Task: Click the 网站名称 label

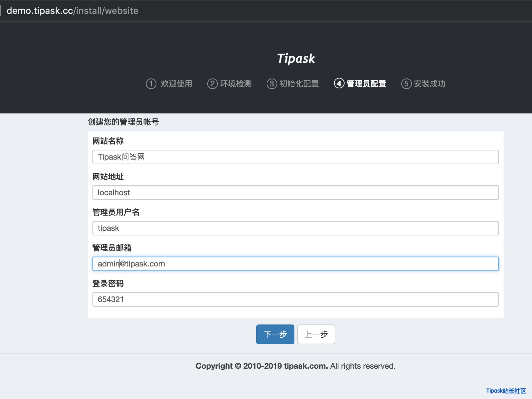Action: [108, 141]
